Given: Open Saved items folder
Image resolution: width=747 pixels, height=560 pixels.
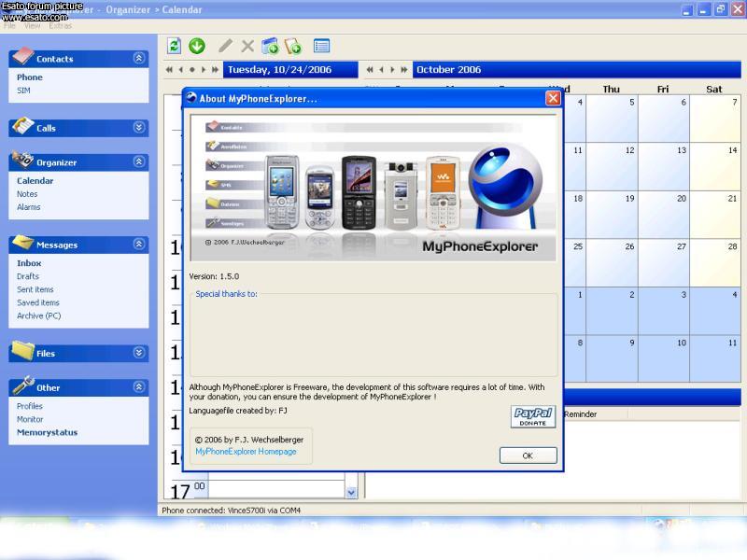Looking at the screenshot, I should (x=38, y=302).
